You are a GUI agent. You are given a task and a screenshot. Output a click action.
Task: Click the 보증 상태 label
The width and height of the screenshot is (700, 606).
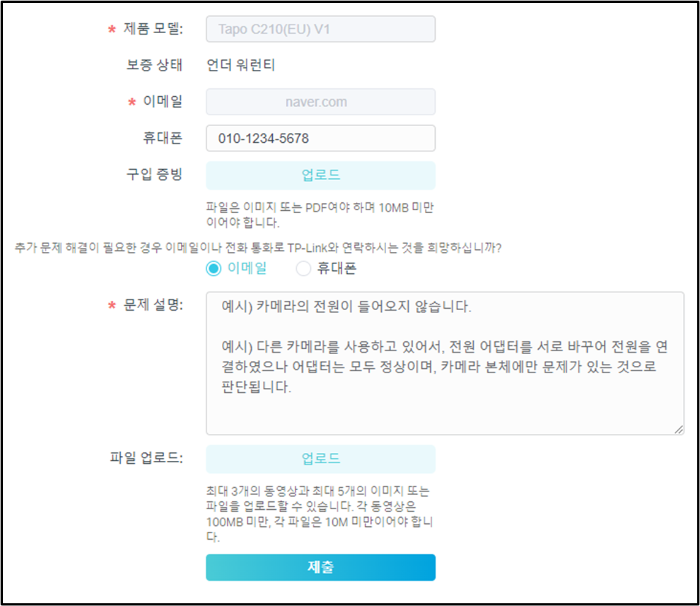pos(154,66)
